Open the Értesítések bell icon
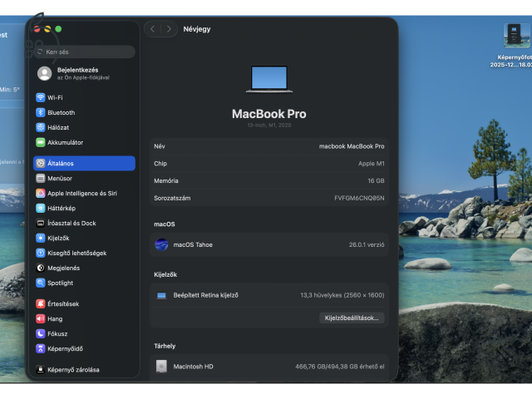The width and height of the screenshot is (532, 399). 41,304
